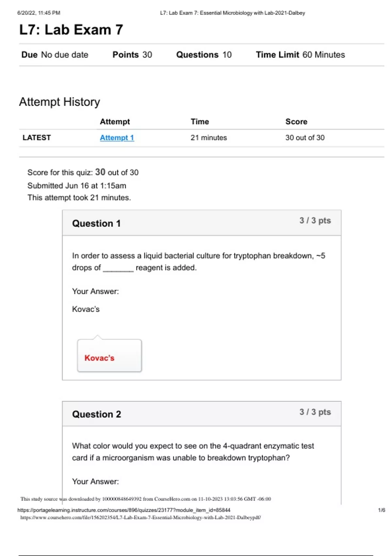
Task: Click the Score column header
Action: [296, 122]
